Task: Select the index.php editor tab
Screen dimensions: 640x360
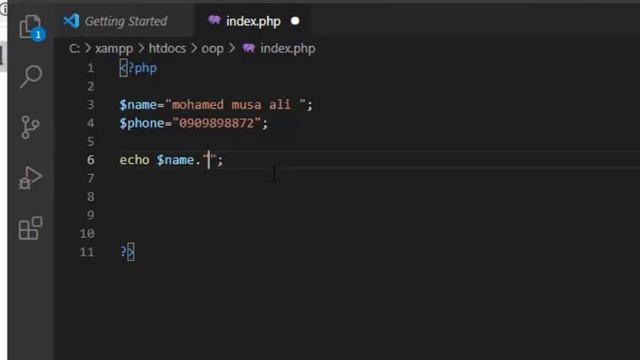Action: click(253, 21)
